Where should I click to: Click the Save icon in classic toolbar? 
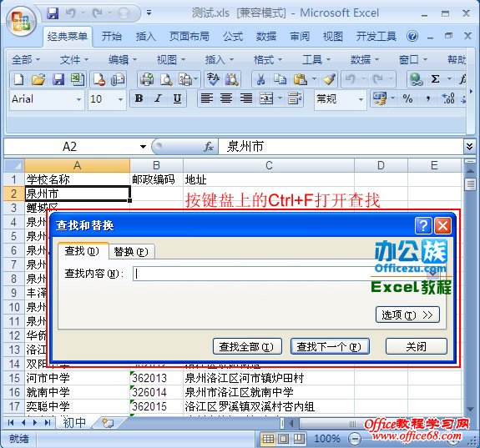click(x=58, y=79)
